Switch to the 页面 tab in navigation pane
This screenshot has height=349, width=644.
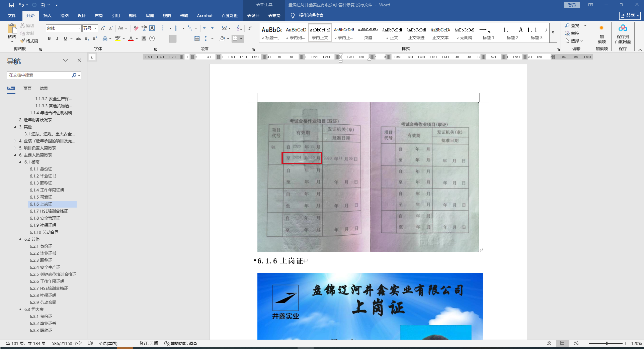[27, 89]
